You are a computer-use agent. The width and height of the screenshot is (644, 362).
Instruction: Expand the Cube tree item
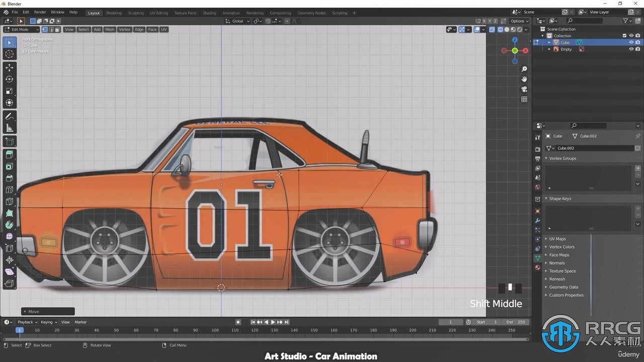pyautogui.click(x=549, y=42)
